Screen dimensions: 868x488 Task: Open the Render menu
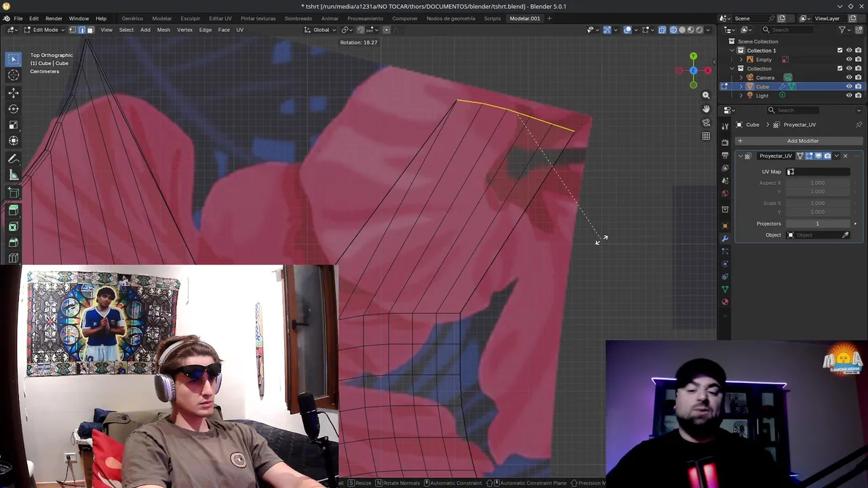coord(54,18)
